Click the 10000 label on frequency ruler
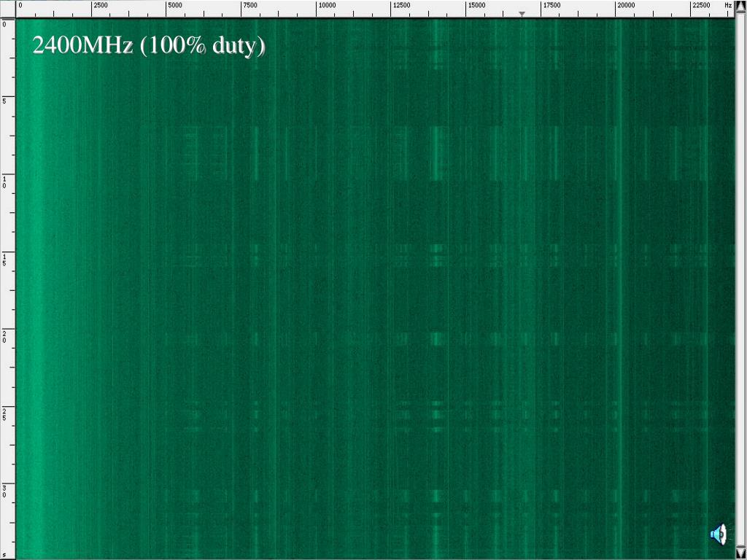Screen dimensions: 747x560 pyautogui.click(x=327, y=5)
